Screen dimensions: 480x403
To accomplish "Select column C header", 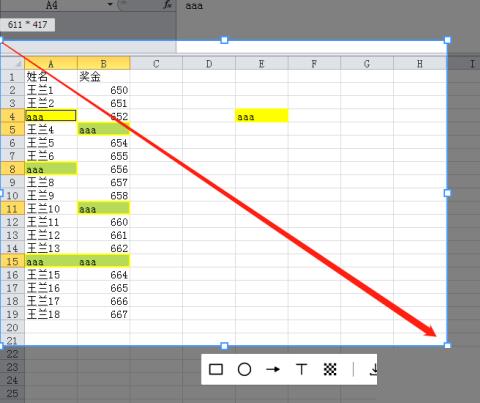I will click(156, 63).
